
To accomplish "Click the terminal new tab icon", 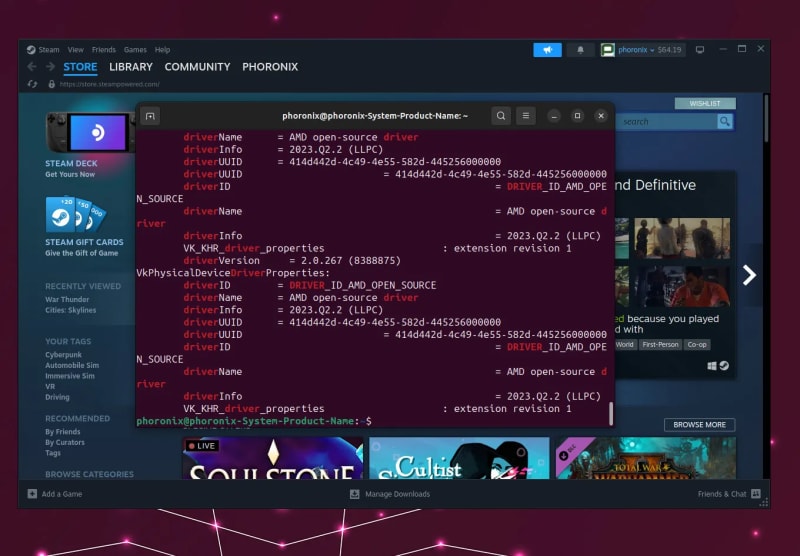I will click(x=150, y=116).
